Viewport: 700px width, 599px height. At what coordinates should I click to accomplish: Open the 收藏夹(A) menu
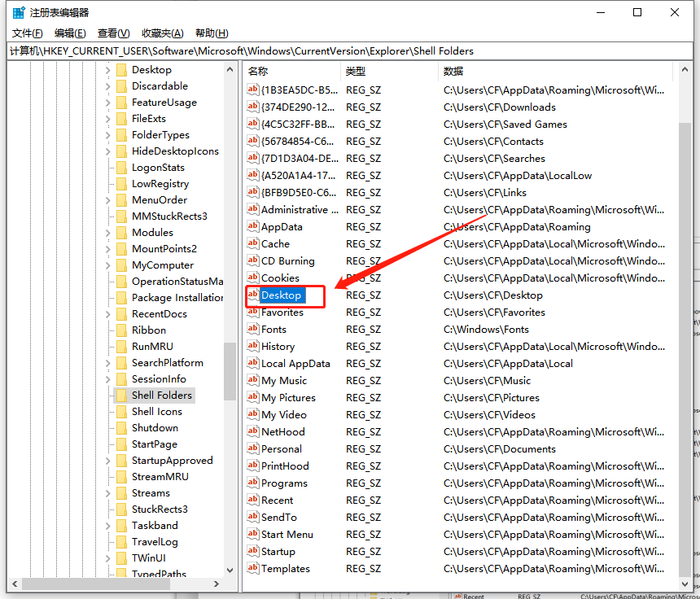coord(163,33)
